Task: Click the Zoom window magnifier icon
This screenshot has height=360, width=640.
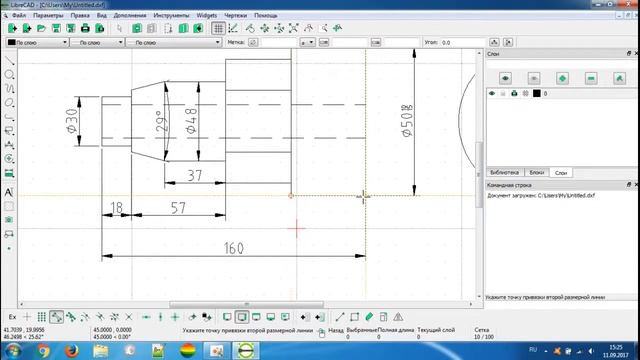Action: pyautogui.click(x=324, y=28)
